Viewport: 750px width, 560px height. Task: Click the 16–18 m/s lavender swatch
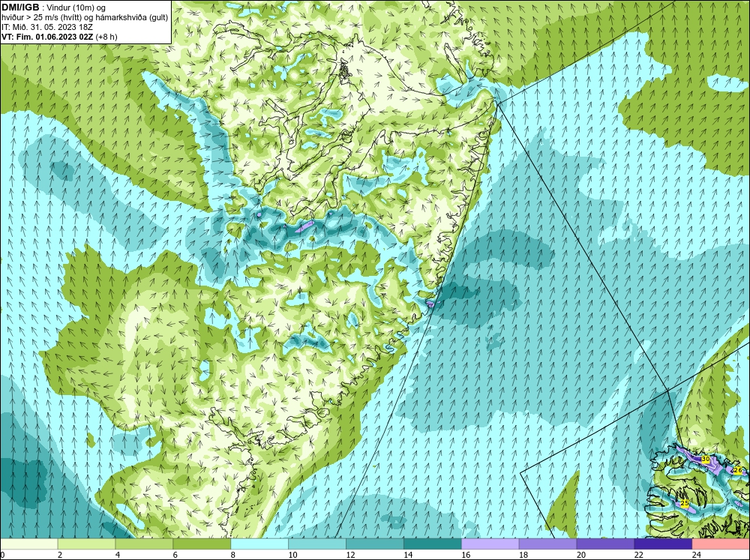tap(490, 544)
